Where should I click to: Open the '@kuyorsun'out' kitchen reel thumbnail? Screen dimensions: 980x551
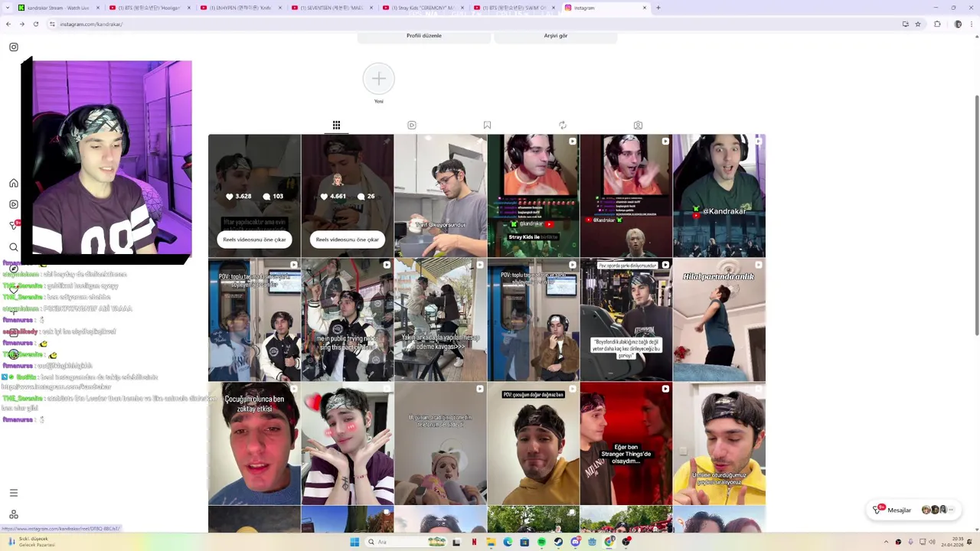[x=440, y=196]
